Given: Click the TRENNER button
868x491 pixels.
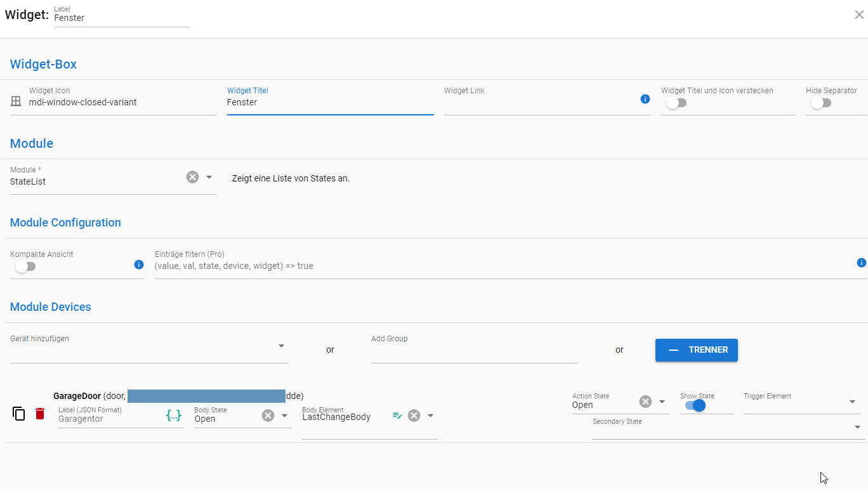Looking at the screenshot, I should 696,350.
